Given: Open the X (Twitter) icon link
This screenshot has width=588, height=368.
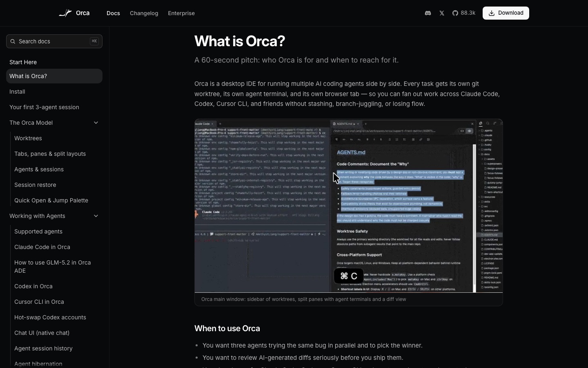Looking at the screenshot, I should 442,13.
